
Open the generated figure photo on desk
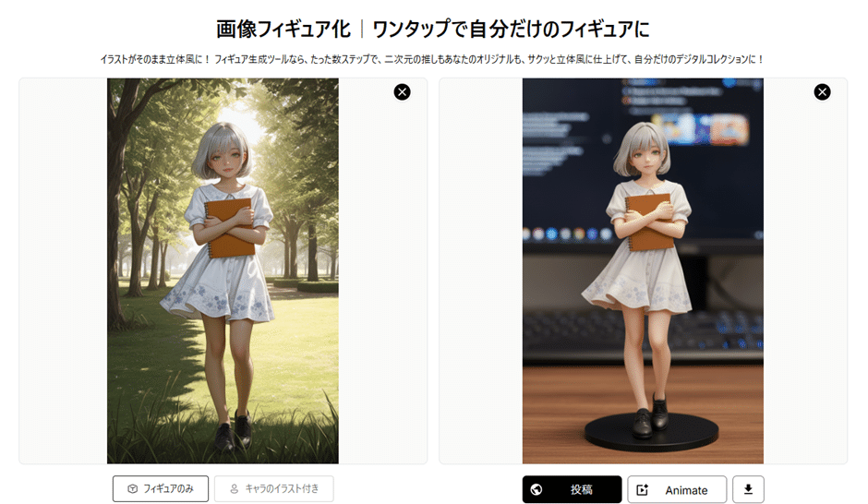(643, 270)
